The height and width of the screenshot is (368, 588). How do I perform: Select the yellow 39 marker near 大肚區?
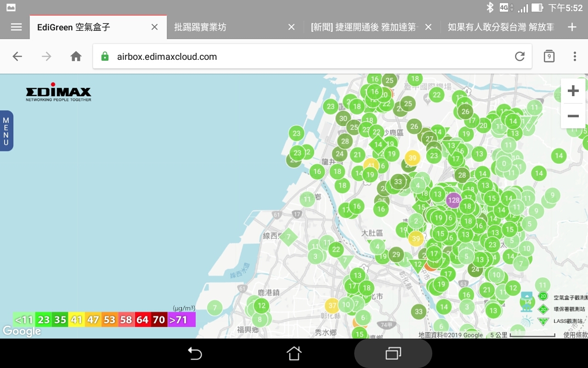tap(416, 238)
